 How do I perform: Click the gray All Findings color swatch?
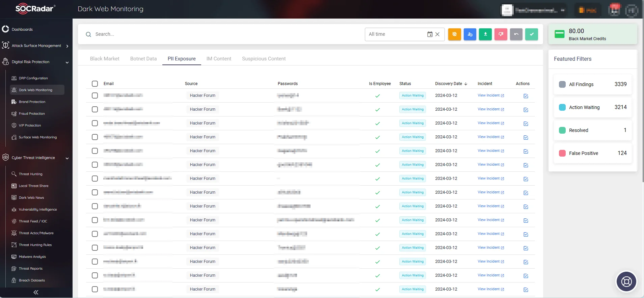click(562, 84)
